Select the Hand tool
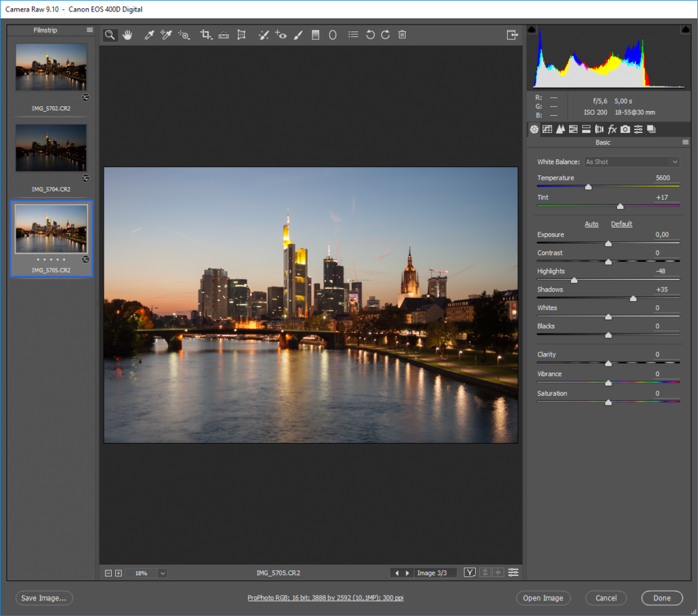The image size is (698, 616). click(x=127, y=35)
